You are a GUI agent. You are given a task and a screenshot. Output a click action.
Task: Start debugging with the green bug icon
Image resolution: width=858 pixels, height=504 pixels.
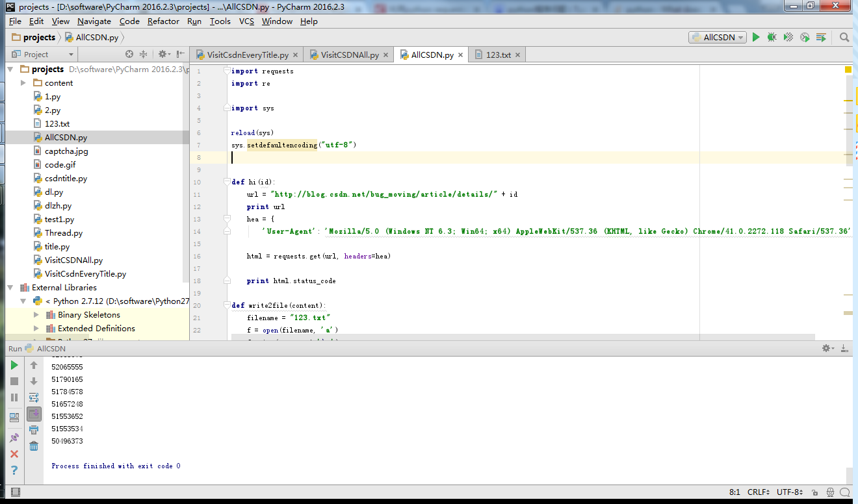pyautogui.click(x=772, y=38)
